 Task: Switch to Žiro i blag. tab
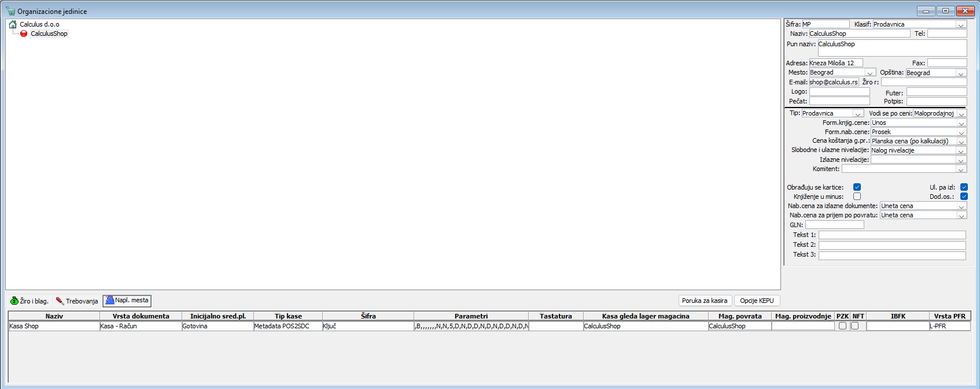click(x=30, y=301)
